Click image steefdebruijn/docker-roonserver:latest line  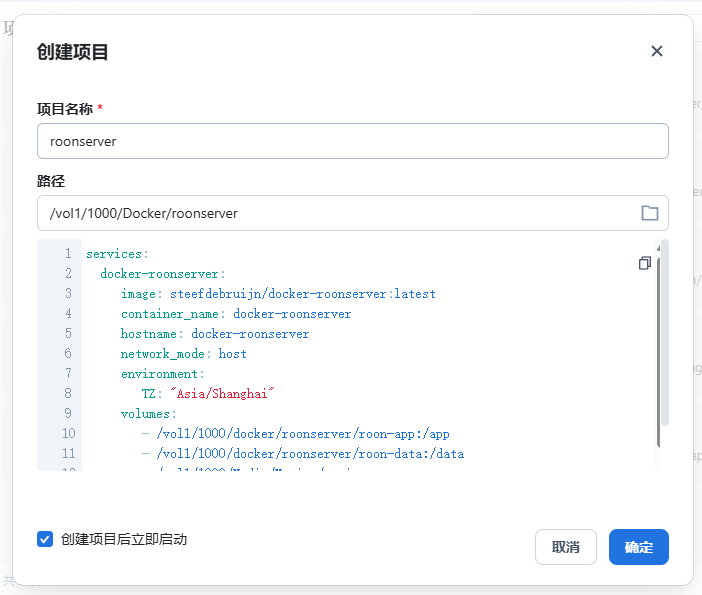click(278, 294)
